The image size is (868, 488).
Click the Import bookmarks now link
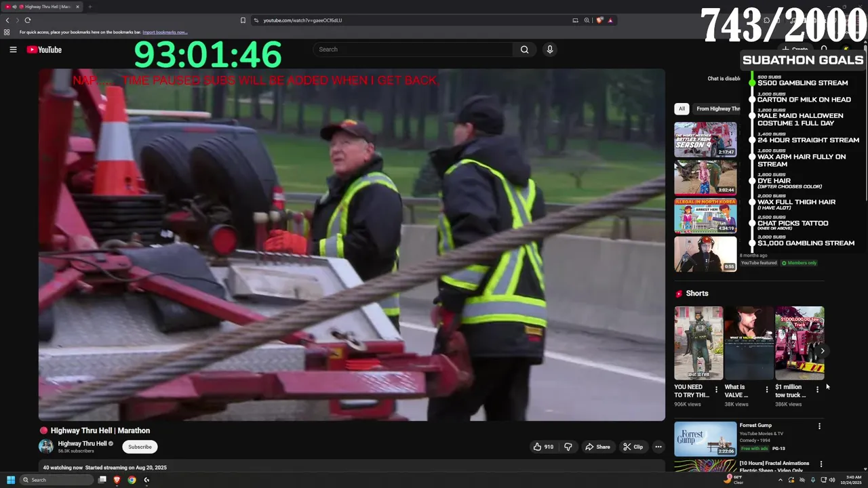(x=165, y=32)
